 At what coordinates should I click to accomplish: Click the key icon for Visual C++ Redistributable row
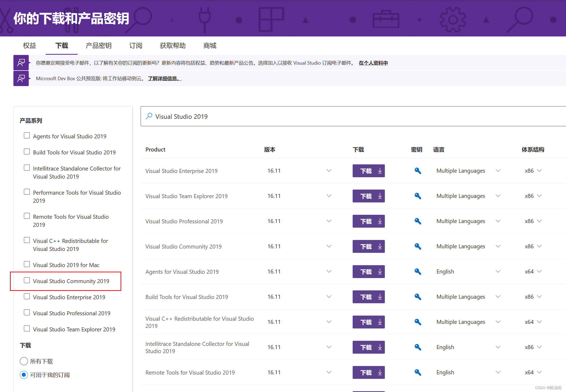418,322
